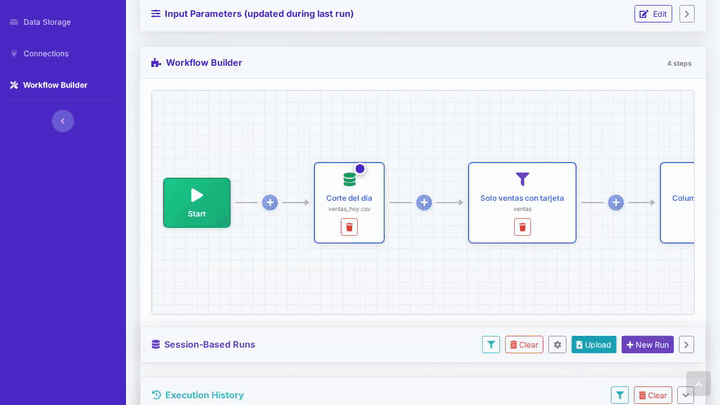Add a step after Corte del día

point(424,202)
